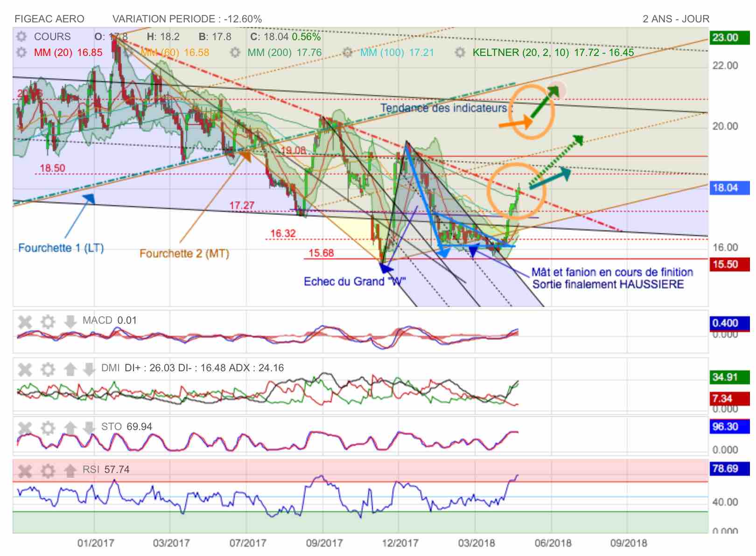
Task: Click the 16.32 level label
Action: point(283,233)
